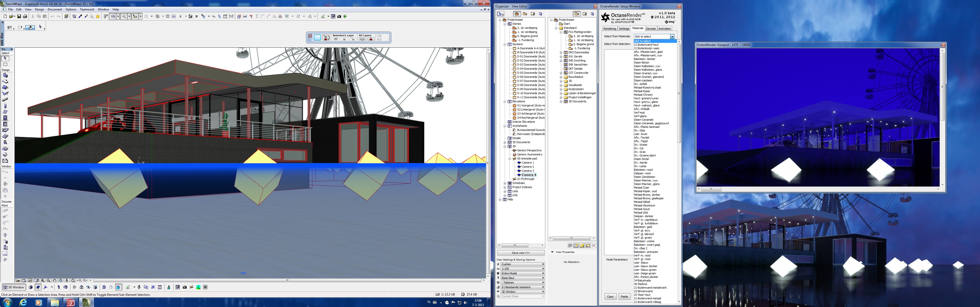The width and height of the screenshot is (980, 307).
Task: Toggle the Selection's Layer lock icon
Action: point(344,39)
